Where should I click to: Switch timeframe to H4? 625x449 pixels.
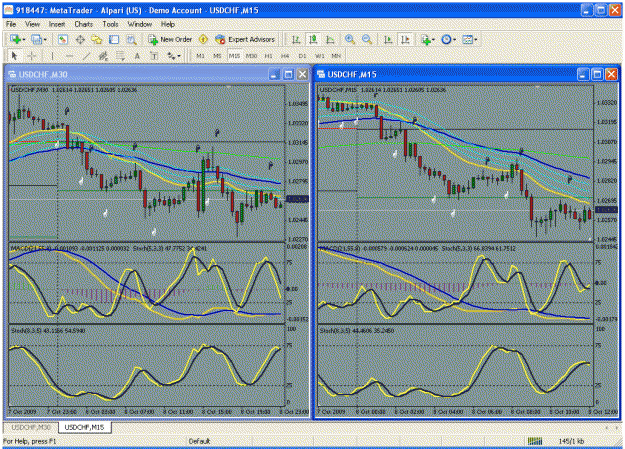285,56
